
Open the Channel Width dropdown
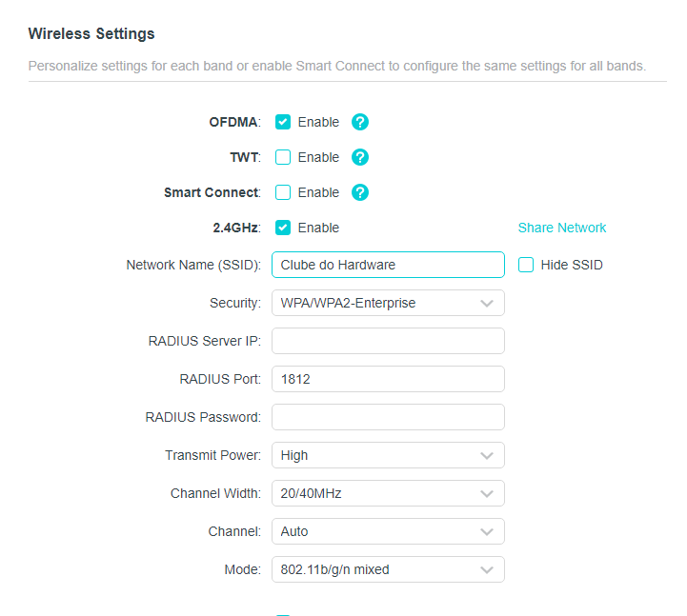point(388,493)
